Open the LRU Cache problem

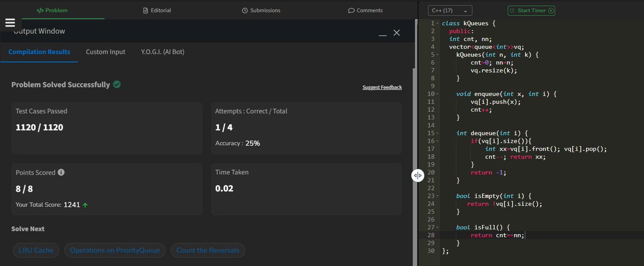pos(36,250)
